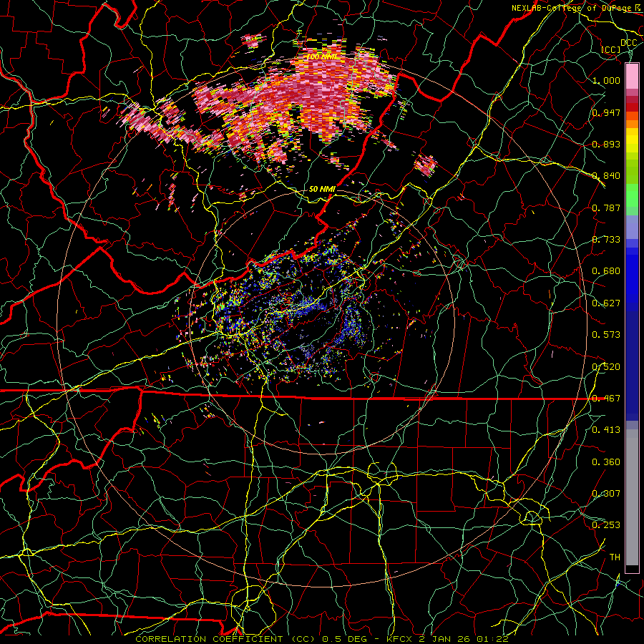
Task: Click the 0.520 color scale value
Action: coord(606,367)
